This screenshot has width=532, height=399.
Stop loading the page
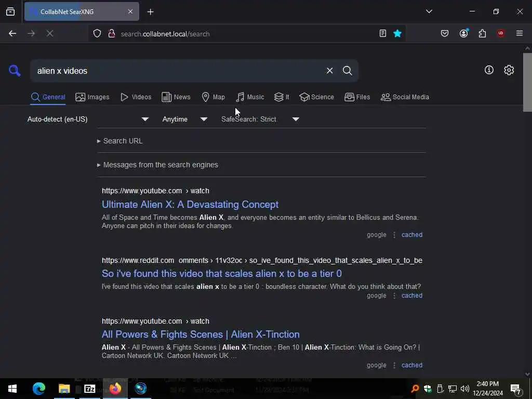(x=49, y=33)
